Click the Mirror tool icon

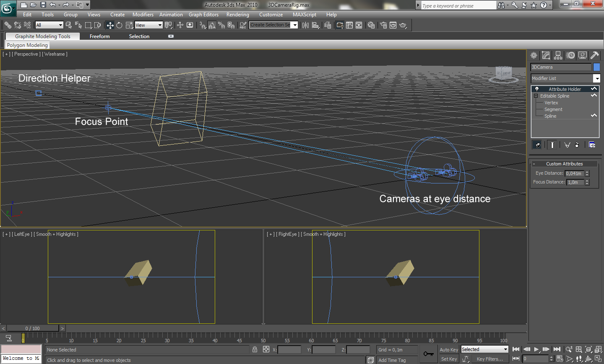click(x=305, y=25)
